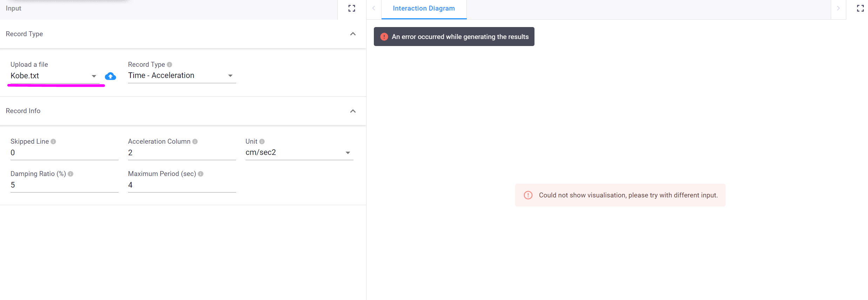This screenshot has height=300, width=868.
Task: Click the warning icon in the visualisation message
Action: coord(528,195)
